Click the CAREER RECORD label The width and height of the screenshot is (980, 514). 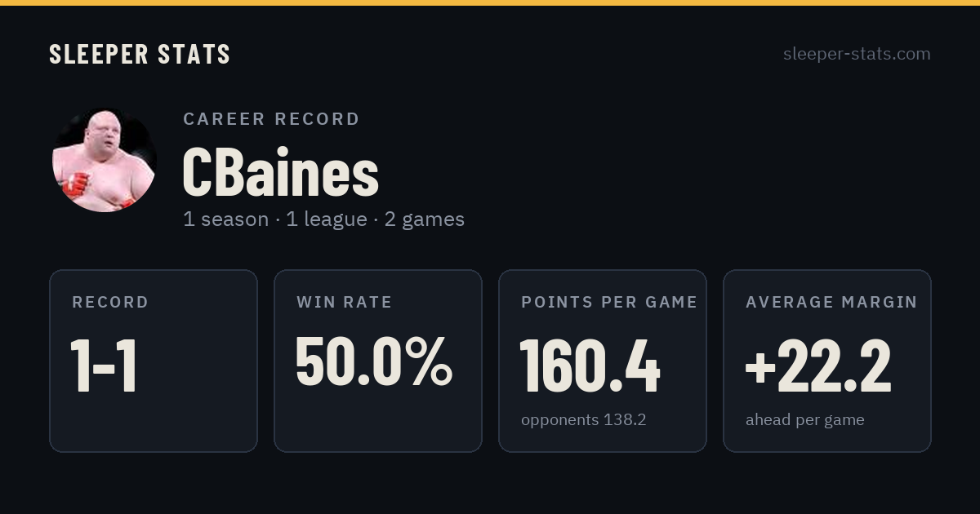tap(271, 119)
